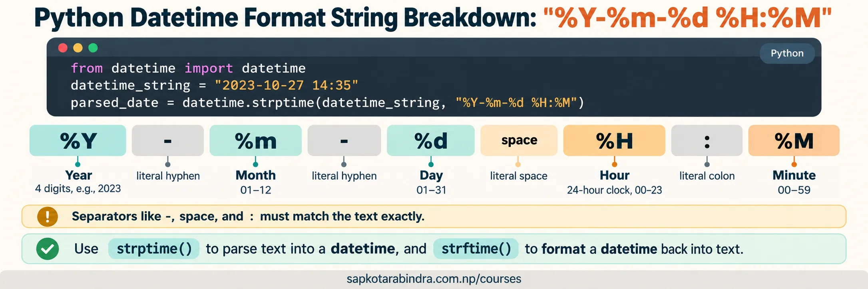
Task: Click the Python language badge
Action: coord(787,53)
